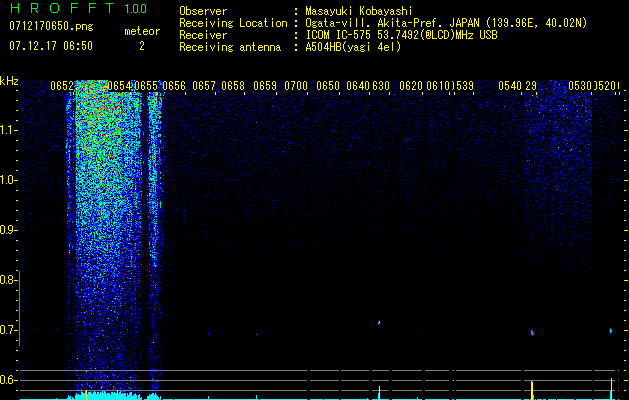629x400 pixels.
Task: Click the 0656 time marker
Action: [x=174, y=86]
